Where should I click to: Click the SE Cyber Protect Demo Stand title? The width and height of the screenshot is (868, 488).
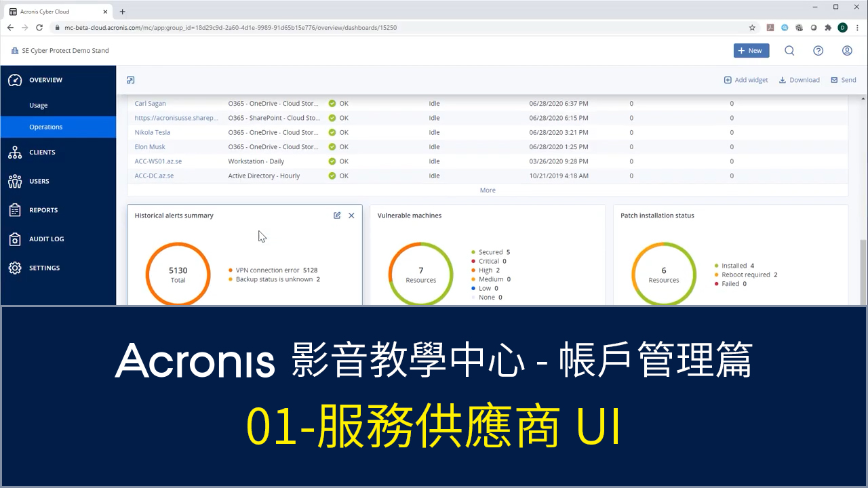[65, 51]
